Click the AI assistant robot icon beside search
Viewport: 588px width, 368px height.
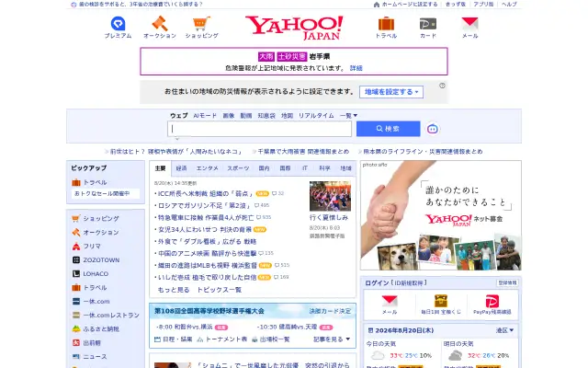point(433,129)
